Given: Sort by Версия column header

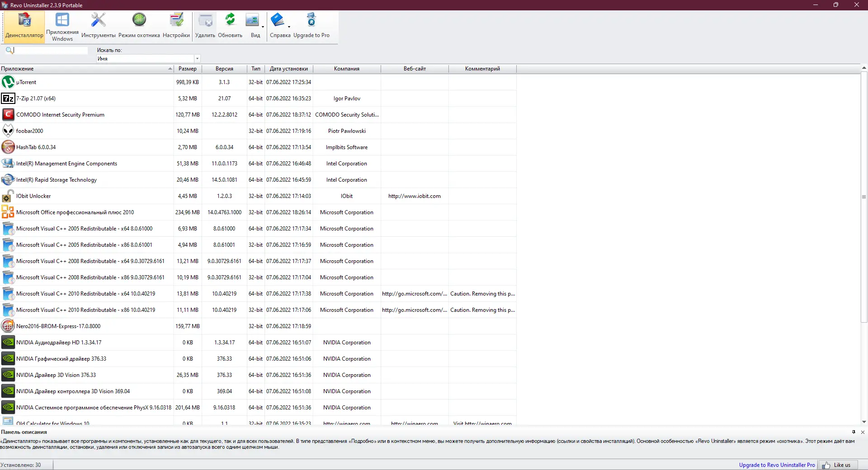Looking at the screenshot, I should pos(224,69).
